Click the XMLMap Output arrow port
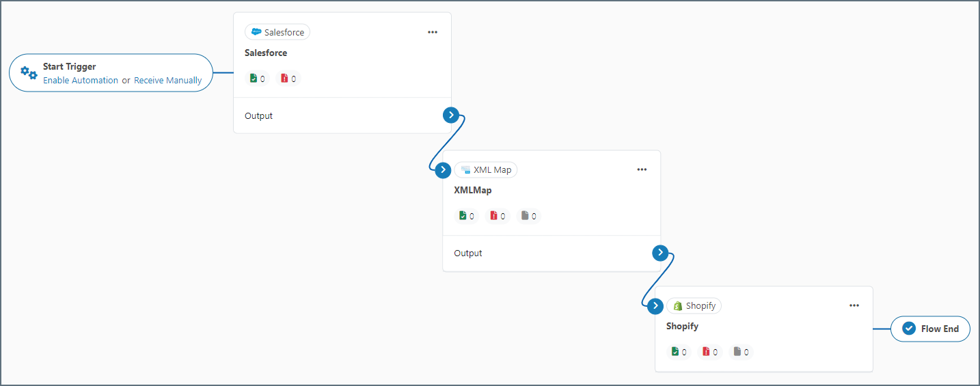This screenshot has width=980, height=386. coord(660,253)
